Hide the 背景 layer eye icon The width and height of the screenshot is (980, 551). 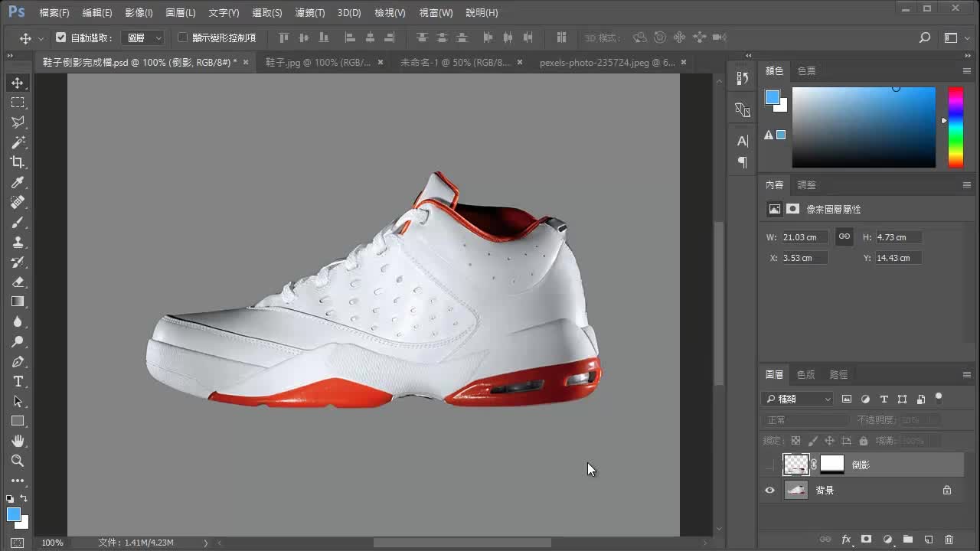point(770,491)
